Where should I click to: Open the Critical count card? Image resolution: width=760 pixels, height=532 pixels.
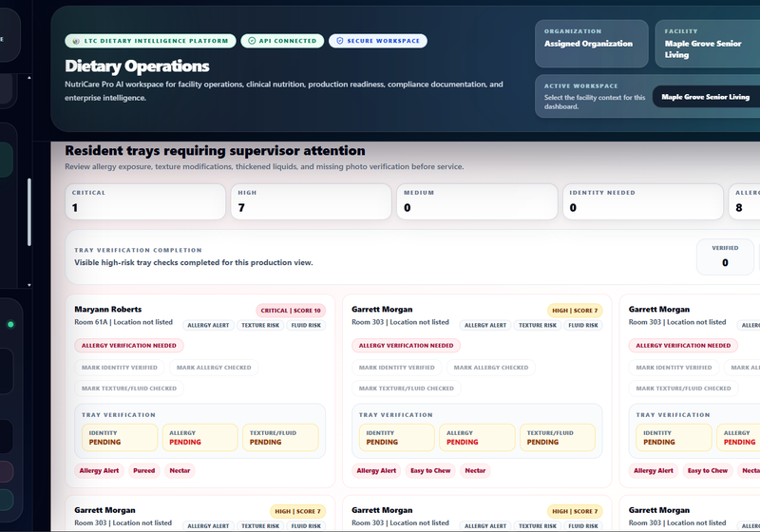pyautogui.click(x=145, y=201)
